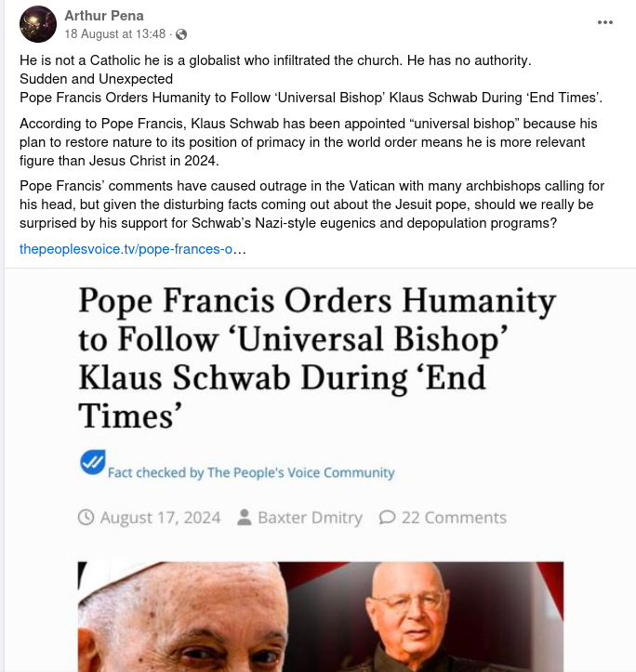Click the article headline about Pope Francis
This screenshot has width=636, height=672.
click(x=317, y=358)
